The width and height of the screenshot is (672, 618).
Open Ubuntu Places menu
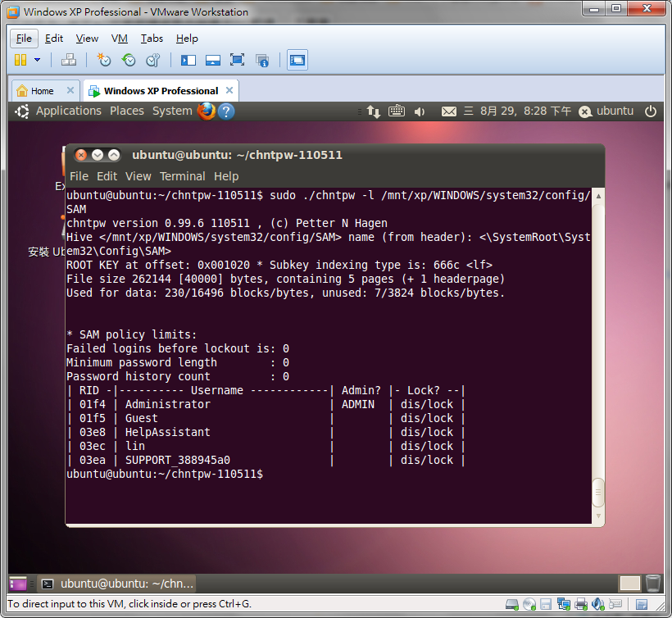pyautogui.click(x=127, y=111)
